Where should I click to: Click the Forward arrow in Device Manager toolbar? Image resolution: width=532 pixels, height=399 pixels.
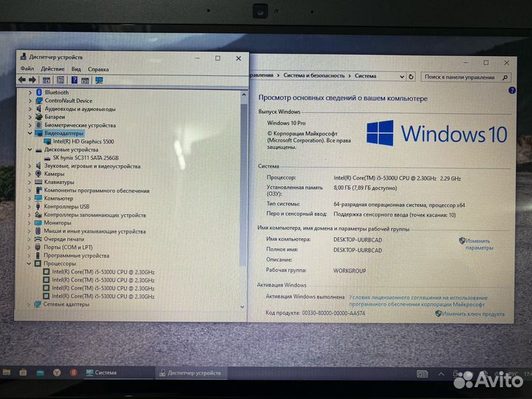pos(33,80)
